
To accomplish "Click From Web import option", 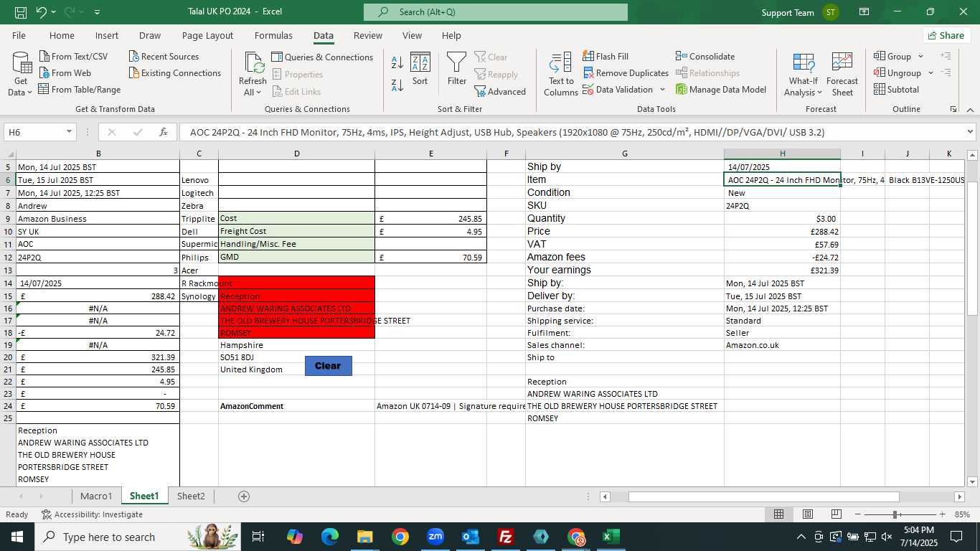I will point(65,73).
